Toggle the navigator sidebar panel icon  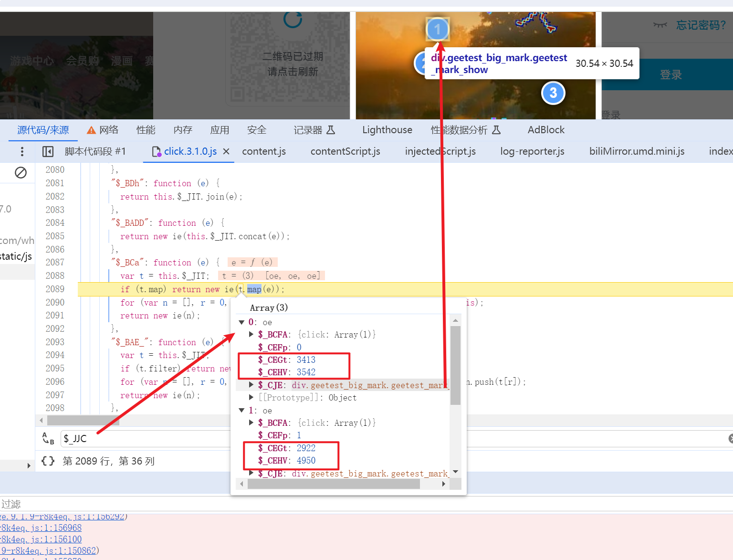tap(48, 152)
